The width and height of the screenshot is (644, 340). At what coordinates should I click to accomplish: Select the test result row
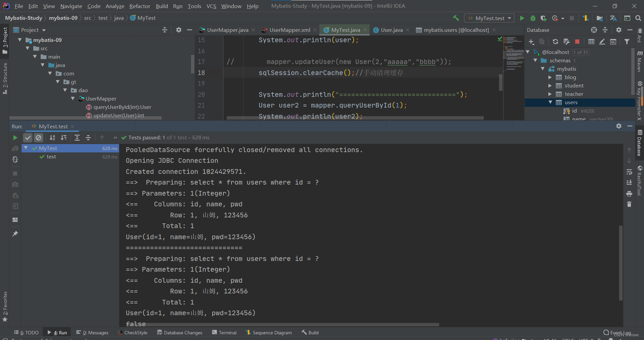(x=70, y=157)
